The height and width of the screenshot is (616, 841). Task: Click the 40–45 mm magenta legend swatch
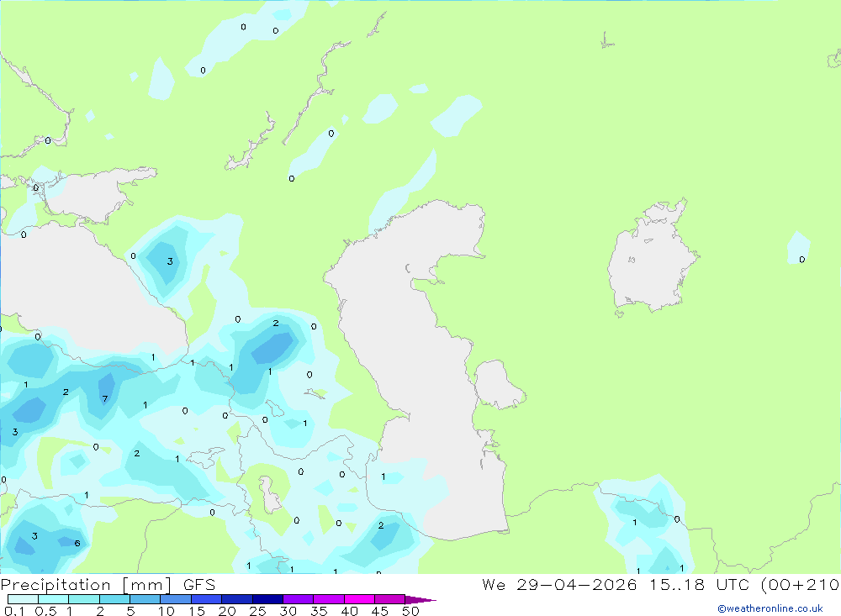[359, 599]
